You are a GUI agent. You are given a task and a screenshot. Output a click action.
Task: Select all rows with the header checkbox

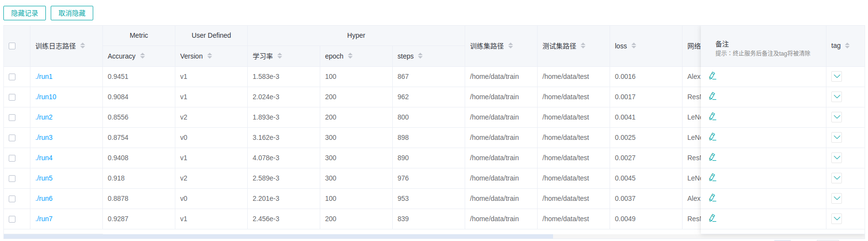click(x=12, y=46)
